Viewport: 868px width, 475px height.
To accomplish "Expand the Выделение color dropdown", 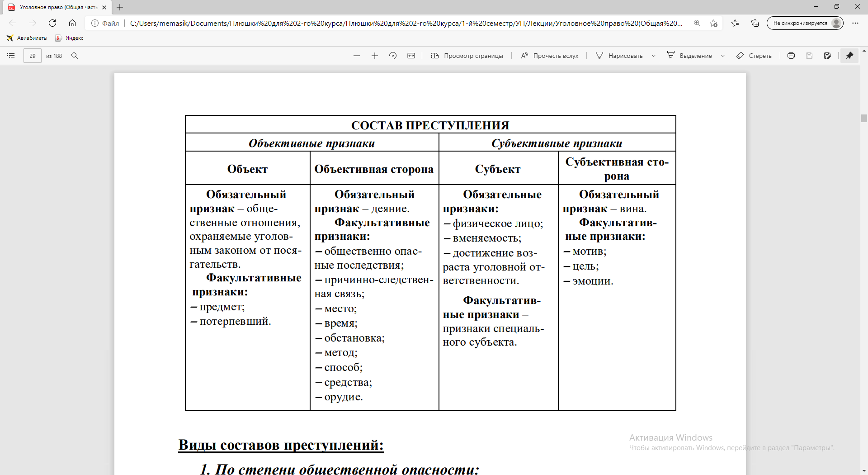I will [723, 56].
